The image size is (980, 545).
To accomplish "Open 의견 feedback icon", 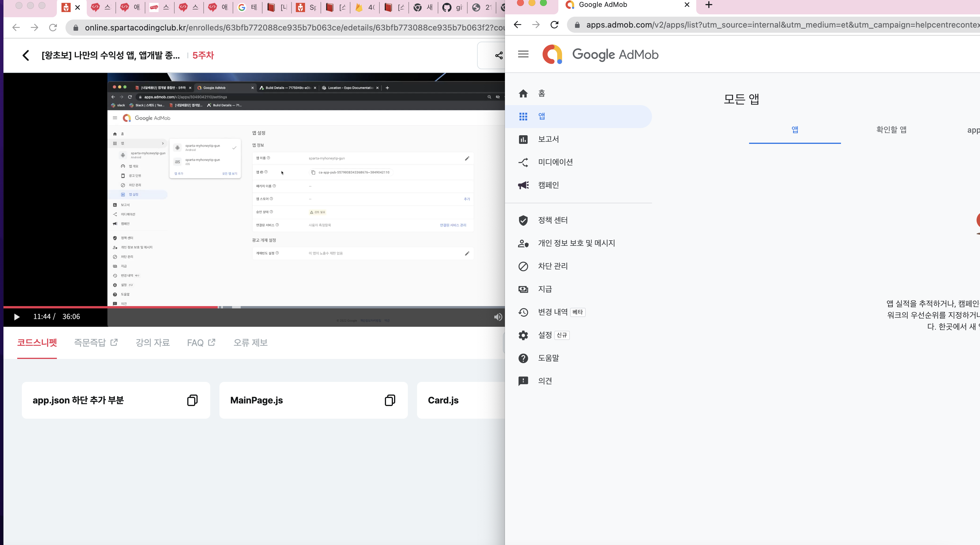I will tap(523, 381).
